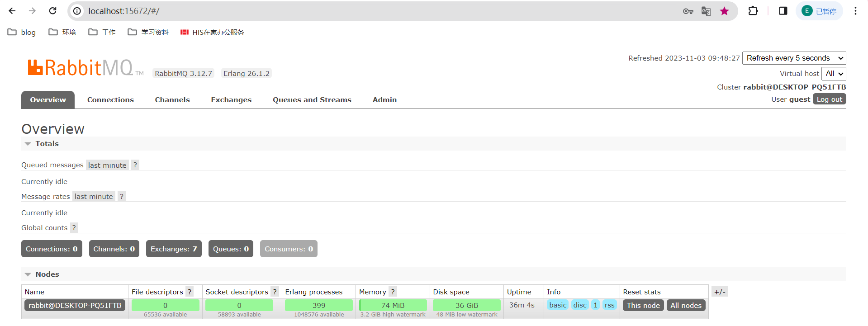Toggle node columns with +/- button
Screen dimensions: 868x326
click(x=719, y=292)
